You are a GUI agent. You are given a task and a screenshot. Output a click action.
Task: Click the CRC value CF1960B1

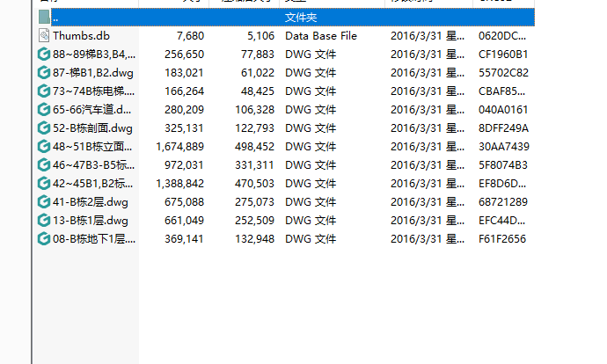(x=502, y=54)
